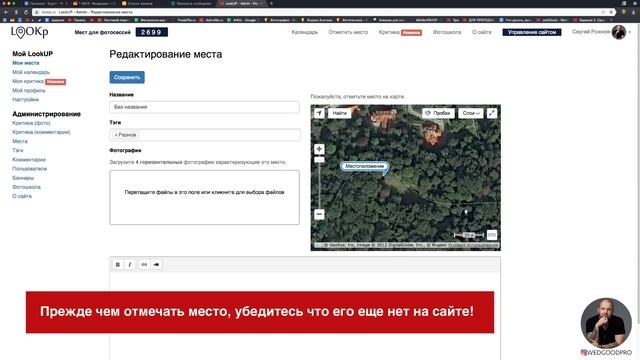
Task: Toggle bold in the text editor
Action: [x=118, y=264]
